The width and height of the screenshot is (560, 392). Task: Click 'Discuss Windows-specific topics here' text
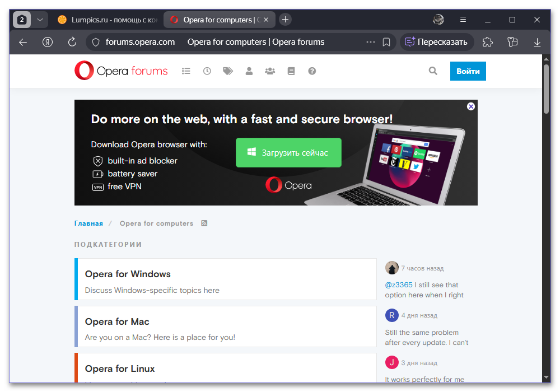[152, 290]
